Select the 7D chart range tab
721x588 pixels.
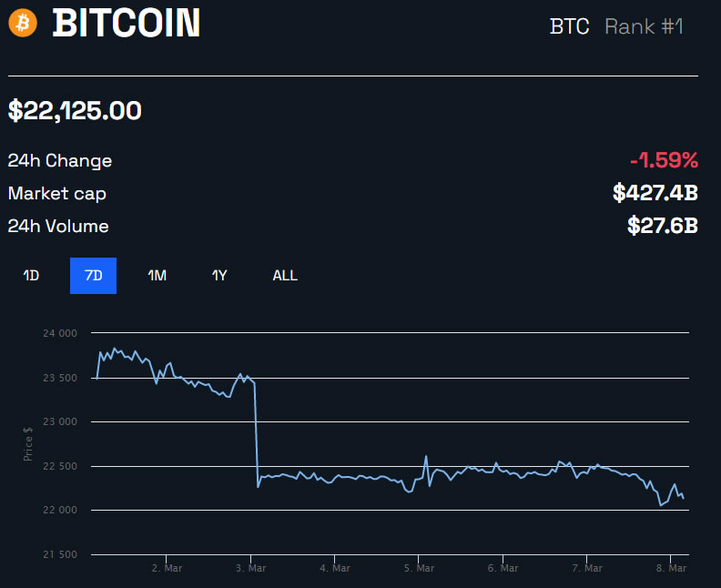click(93, 276)
